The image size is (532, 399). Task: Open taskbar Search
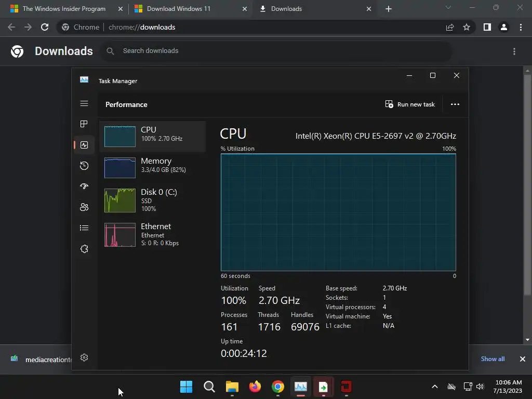tap(209, 387)
